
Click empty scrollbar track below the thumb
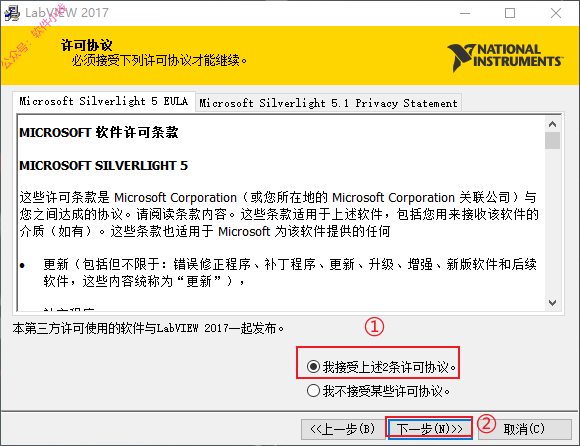coord(553,222)
